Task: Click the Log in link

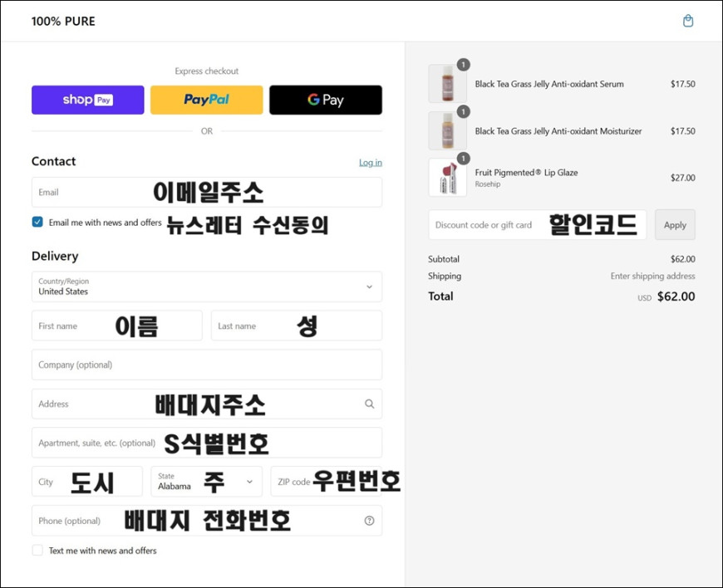Action: [371, 163]
